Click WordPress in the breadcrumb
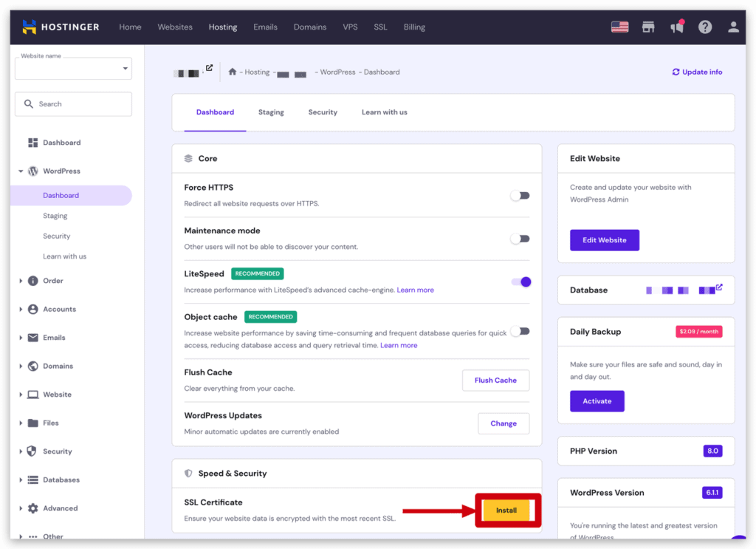The height and width of the screenshot is (549, 756). (337, 72)
